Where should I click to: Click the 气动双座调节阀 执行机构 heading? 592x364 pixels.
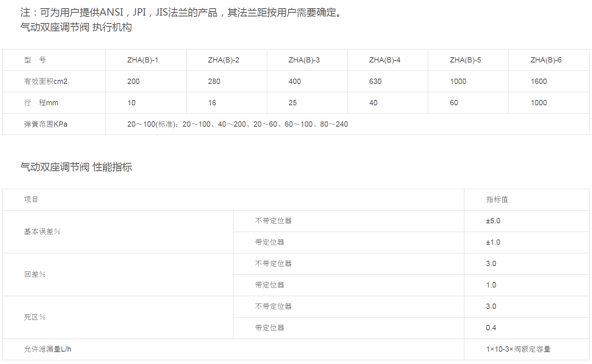(76, 28)
